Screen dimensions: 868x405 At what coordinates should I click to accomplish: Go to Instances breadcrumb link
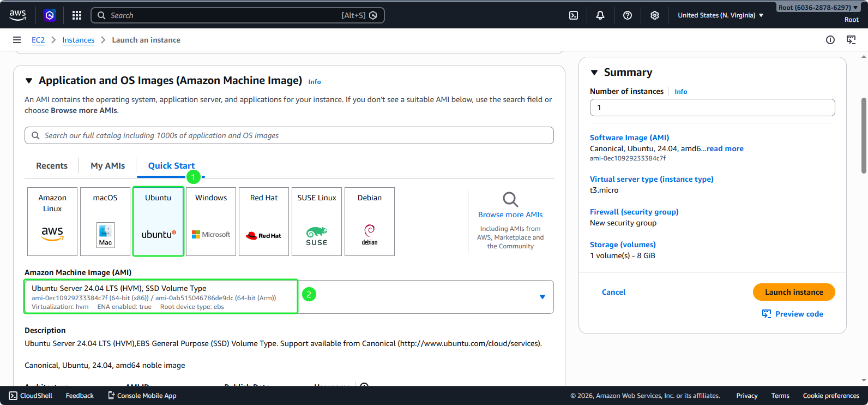pos(78,40)
